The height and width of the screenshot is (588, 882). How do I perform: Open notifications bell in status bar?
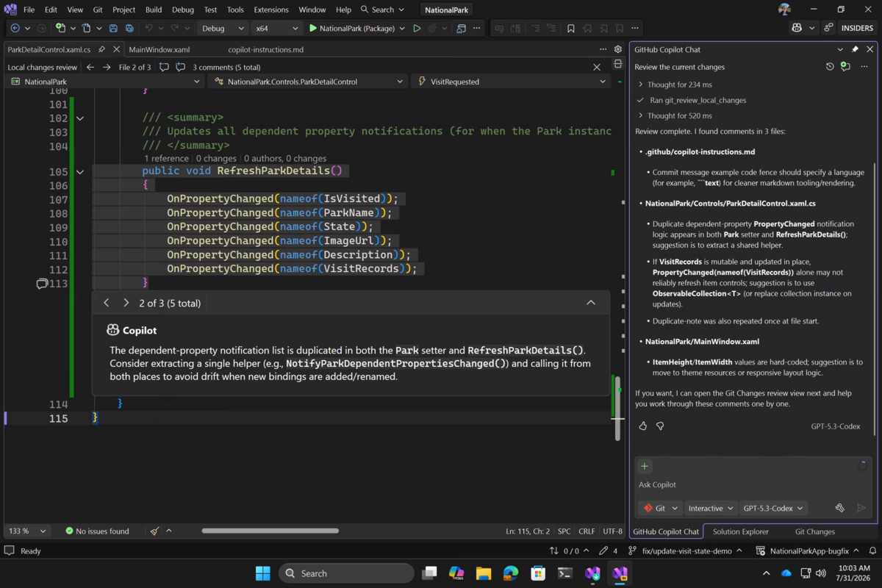pyautogui.click(x=872, y=551)
